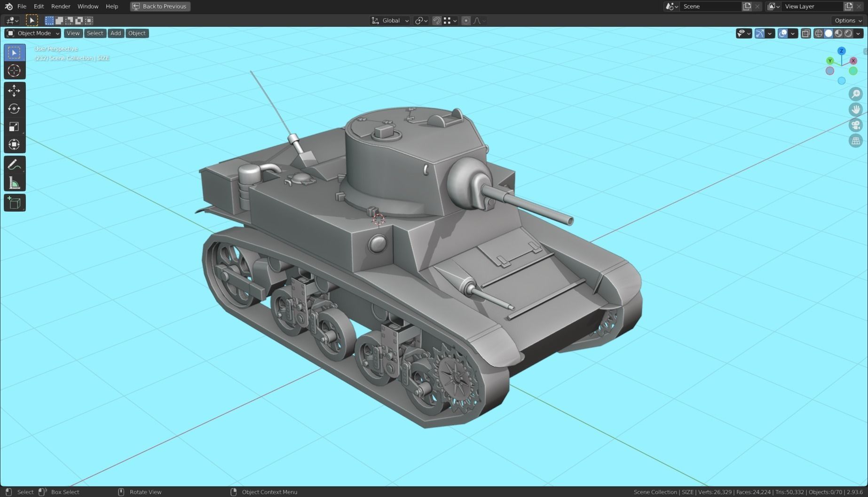The image size is (868, 497).
Task: Select the Cursor tool
Action: [x=15, y=71]
